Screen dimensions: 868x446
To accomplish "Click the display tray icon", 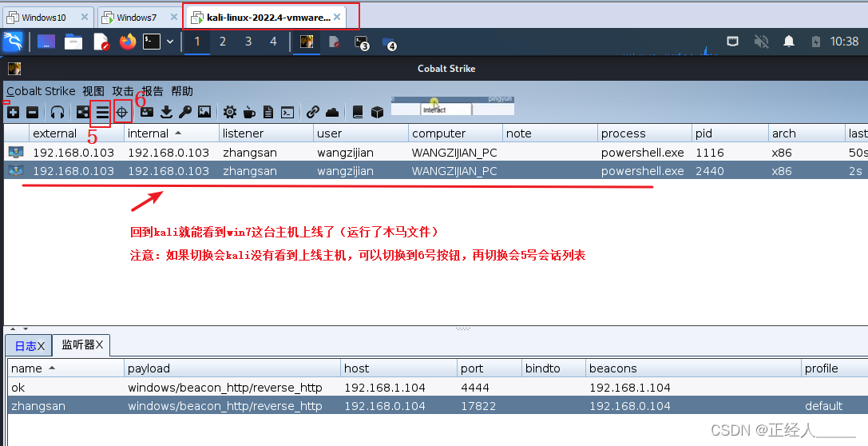I will click(x=732, y=42).
